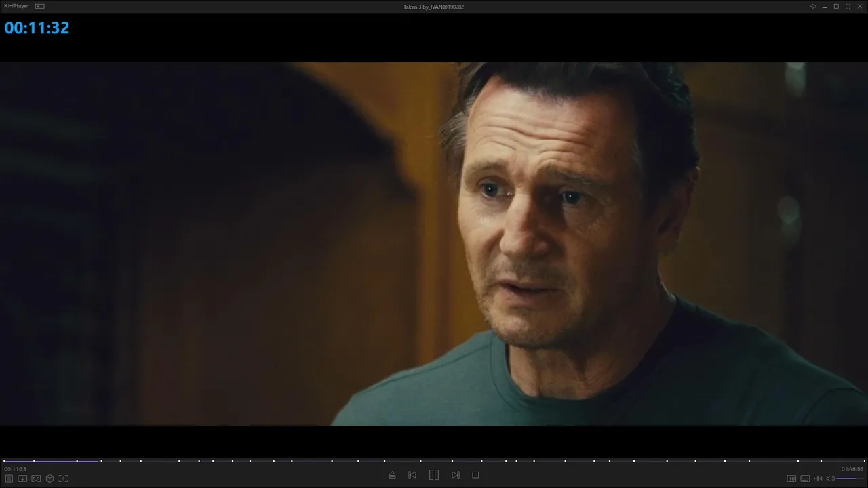The width and height of the screenshot is (868, 488).
Task: Click the compact mode icon beside KMPlayer logo
Action: tap(40, 6)
